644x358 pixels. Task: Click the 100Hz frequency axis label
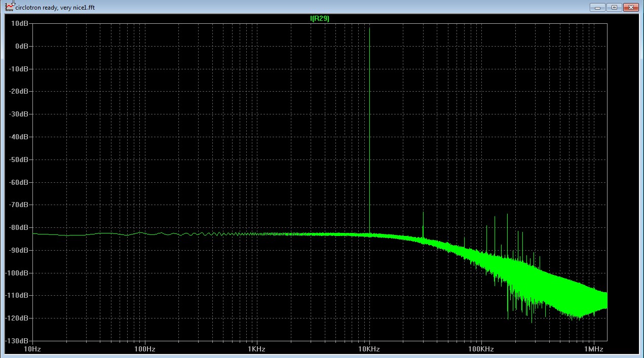tap(145, 349)
